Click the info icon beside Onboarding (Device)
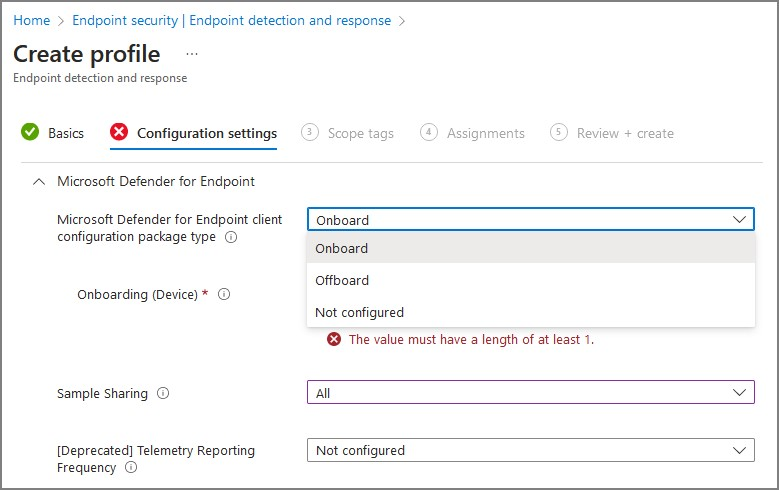The width and height of the screenshot is (779, 490). tap(224, 295)
